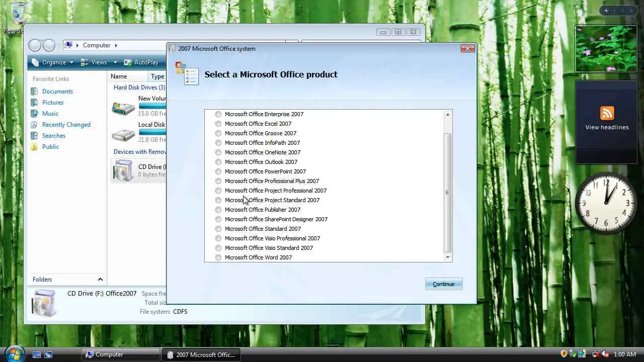Click the product list scrollbar thumb
Viewport: 644px width, 362px height.
click(448, 193)
